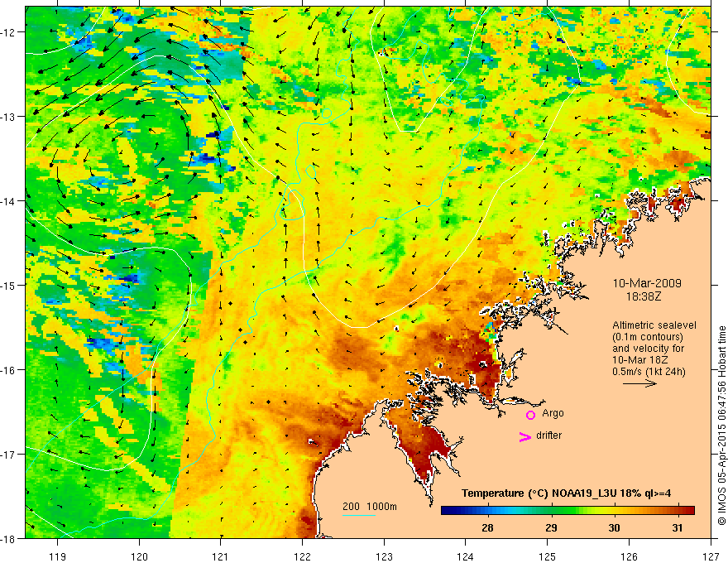Click the '10-Mar 18Z' caption line

[639, 360]
